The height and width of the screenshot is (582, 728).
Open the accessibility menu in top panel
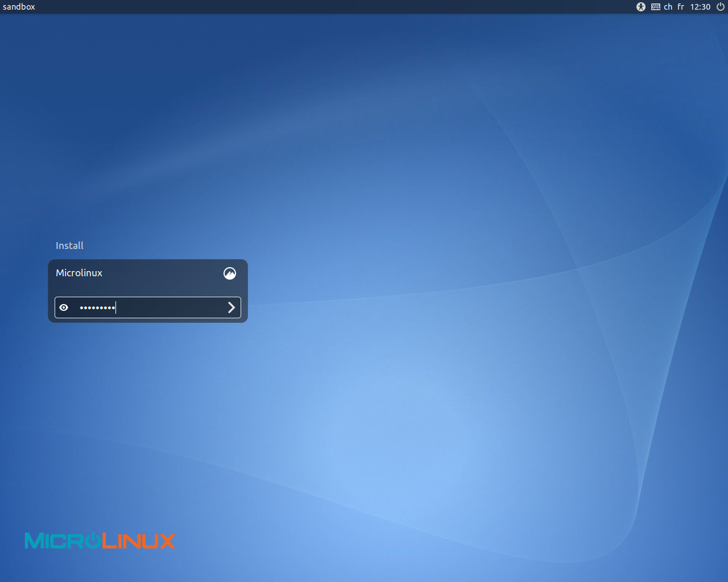tap(641, 7)
